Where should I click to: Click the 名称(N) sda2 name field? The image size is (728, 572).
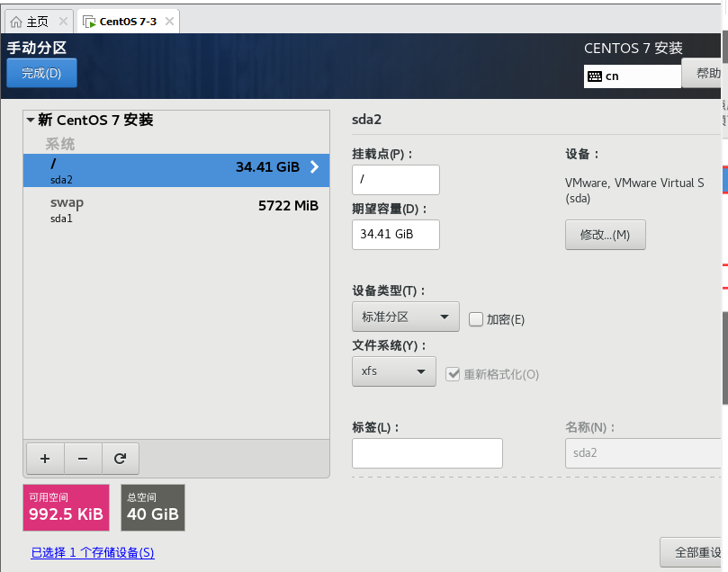[x=643, y=452]
